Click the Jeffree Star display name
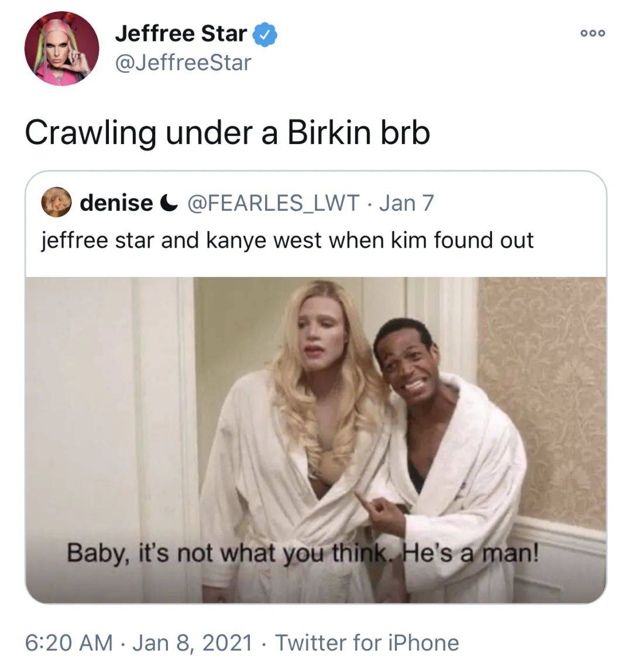The image size is (632, 672). [181, 34]
